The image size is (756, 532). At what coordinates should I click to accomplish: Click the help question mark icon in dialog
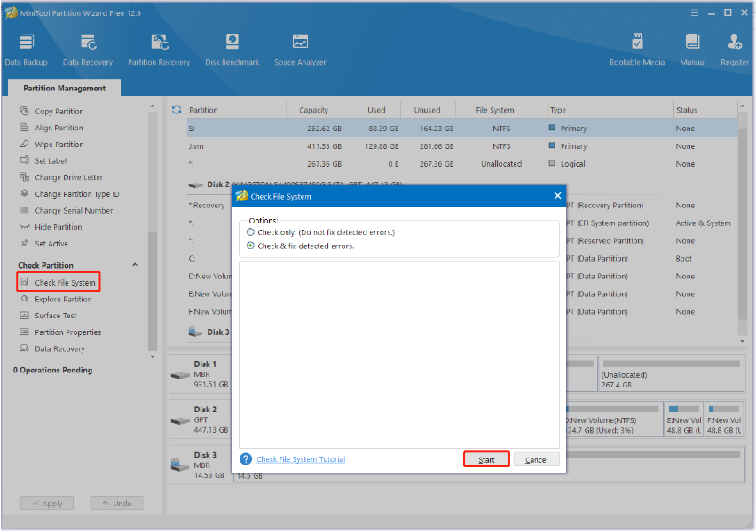[x=246, y=459]
